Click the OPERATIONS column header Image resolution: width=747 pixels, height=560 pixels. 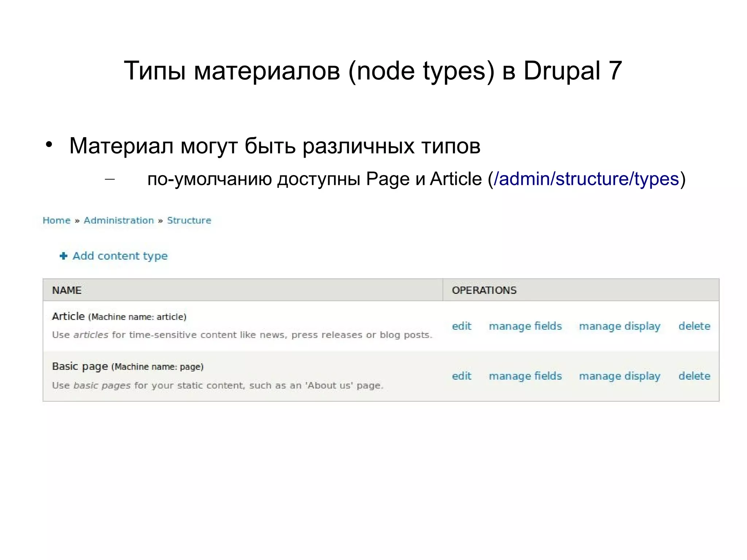pos(484,290)
